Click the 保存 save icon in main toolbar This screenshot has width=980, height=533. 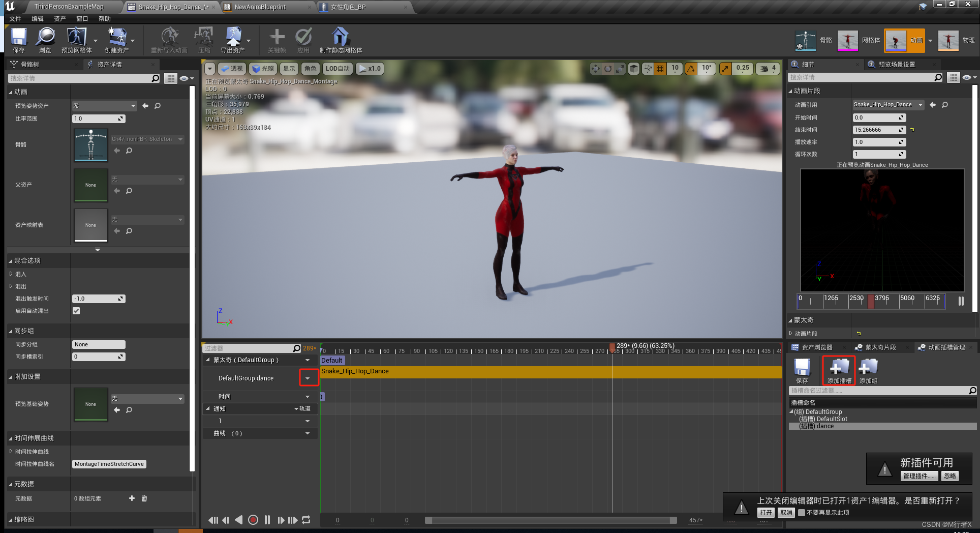coord(19,40)
